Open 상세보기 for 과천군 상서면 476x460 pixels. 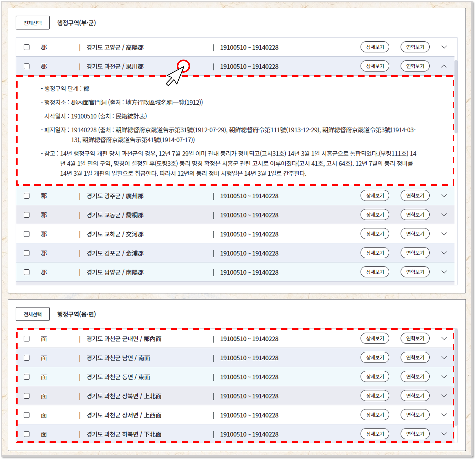375,415
